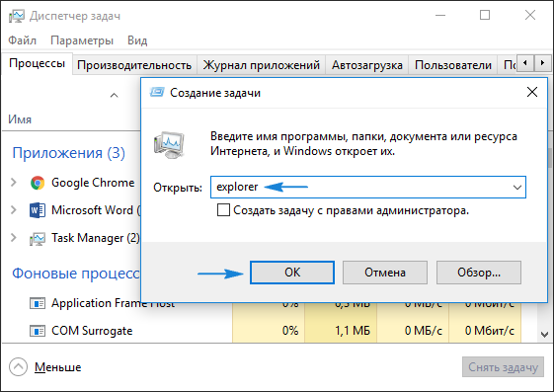Screen dimensions: 554x392
Task: Close the Create task dialog
Action: [x=532, y=92]
